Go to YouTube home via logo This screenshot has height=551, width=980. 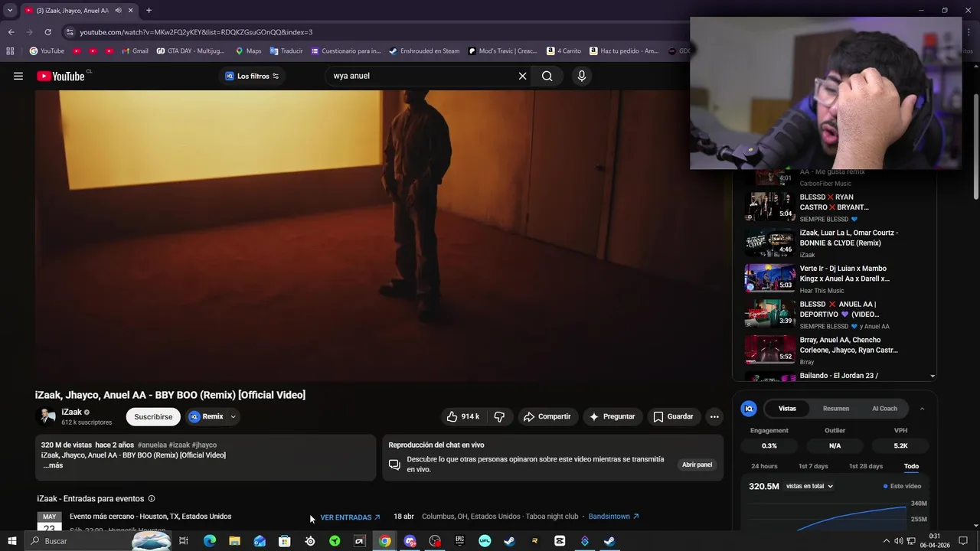(x=60, y=76)
